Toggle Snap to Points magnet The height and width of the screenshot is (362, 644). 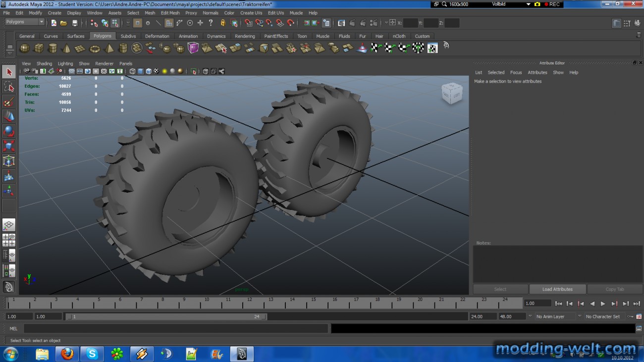coord(269,23)
